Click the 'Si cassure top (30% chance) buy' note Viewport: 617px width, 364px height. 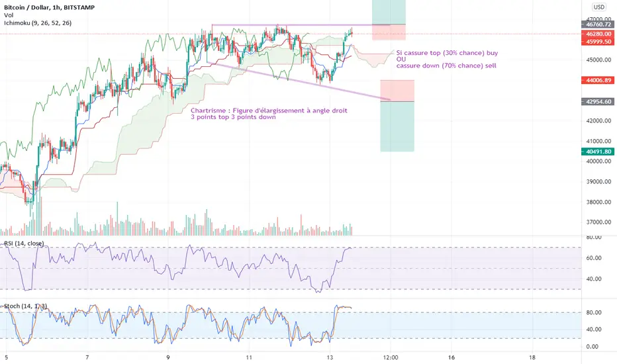coord(447,53)
